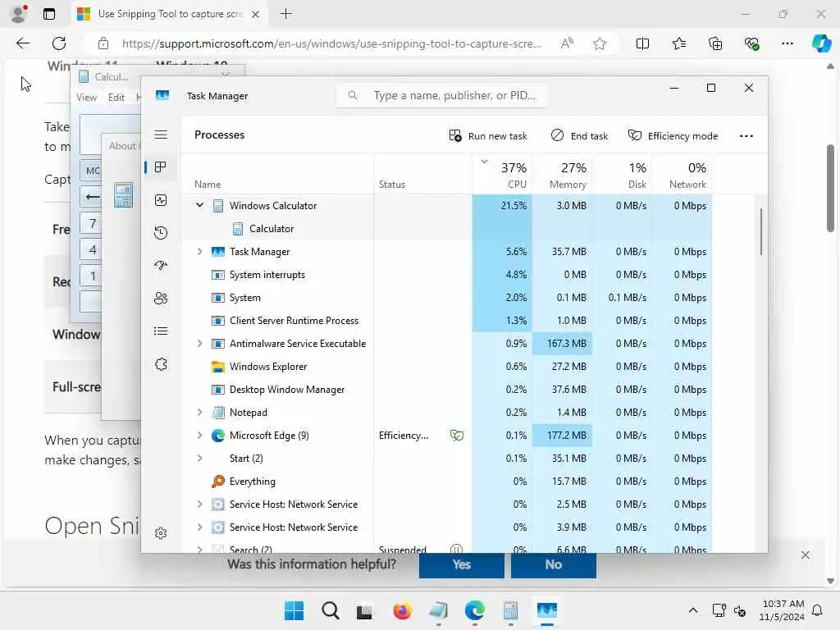Open Startup apps icon in sidebar
Screen dimensions: 840x630
161,265
